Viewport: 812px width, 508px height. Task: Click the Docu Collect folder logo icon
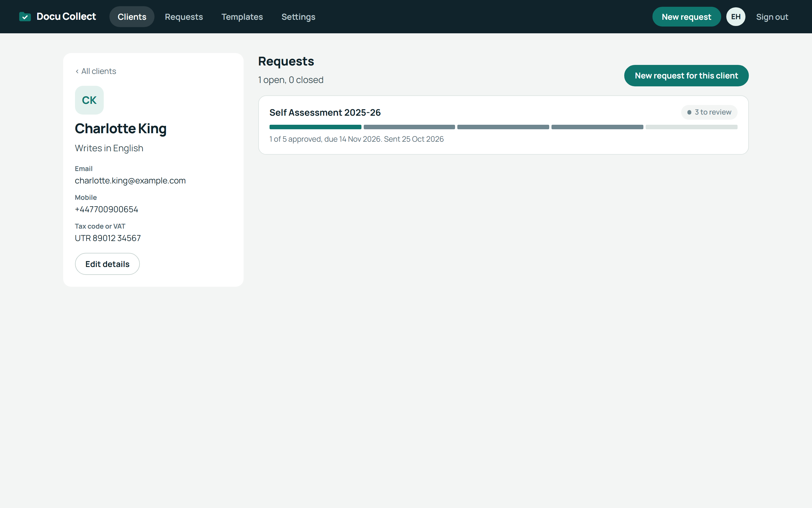tap(25, 16)
